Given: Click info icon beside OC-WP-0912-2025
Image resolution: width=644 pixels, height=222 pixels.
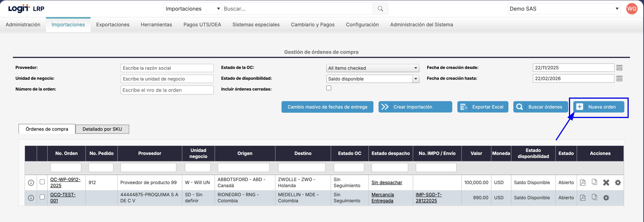Looking at the screenshot, I should [31, 183].
